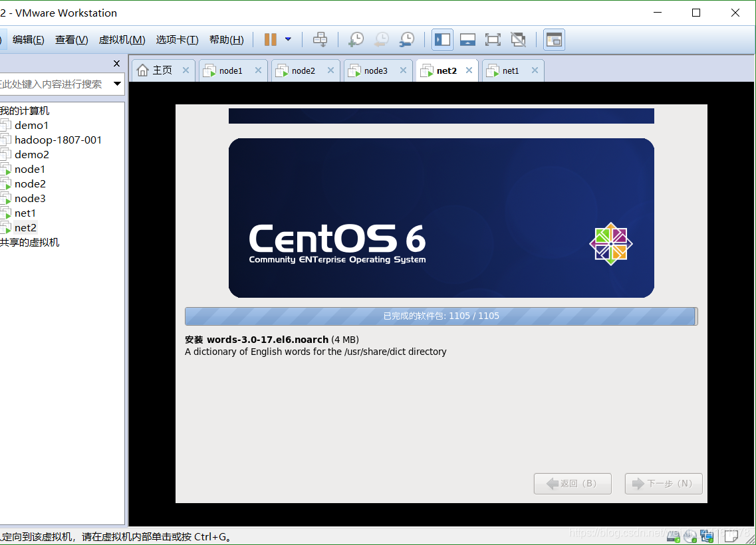Screen dimensions: 756x545
Task: Click the /usr/share/dict description text
Action: pyautogui.click(x=315, y=352)
